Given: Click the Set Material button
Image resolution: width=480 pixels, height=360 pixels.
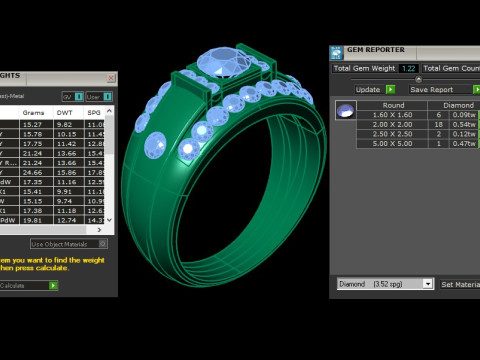Looking at the screenshot, I should 460,284.
